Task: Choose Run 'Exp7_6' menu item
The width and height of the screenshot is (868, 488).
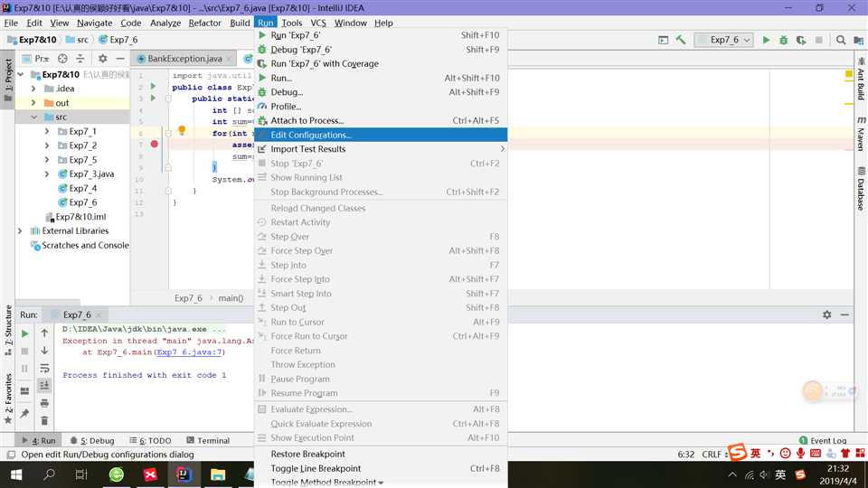Action: point(381,35)
